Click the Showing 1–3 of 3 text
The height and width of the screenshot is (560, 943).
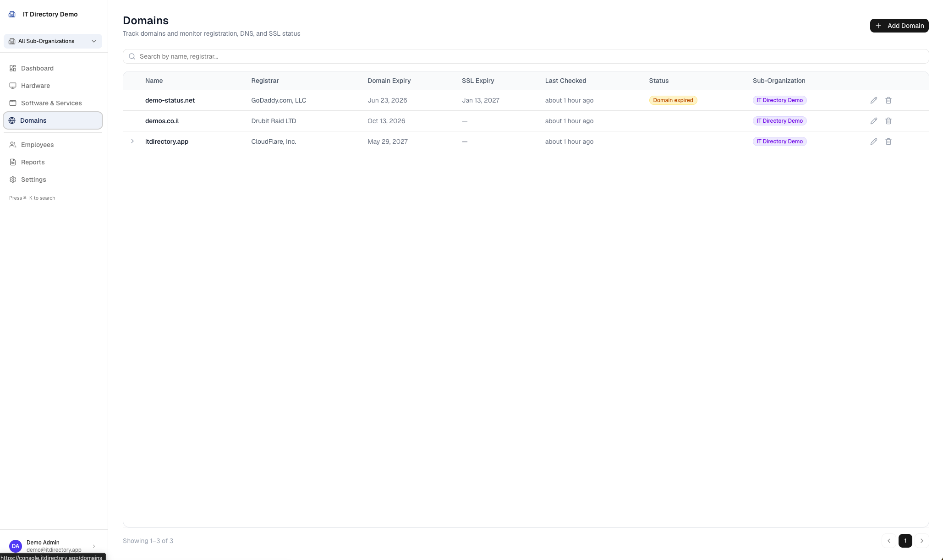click(148, 541)
